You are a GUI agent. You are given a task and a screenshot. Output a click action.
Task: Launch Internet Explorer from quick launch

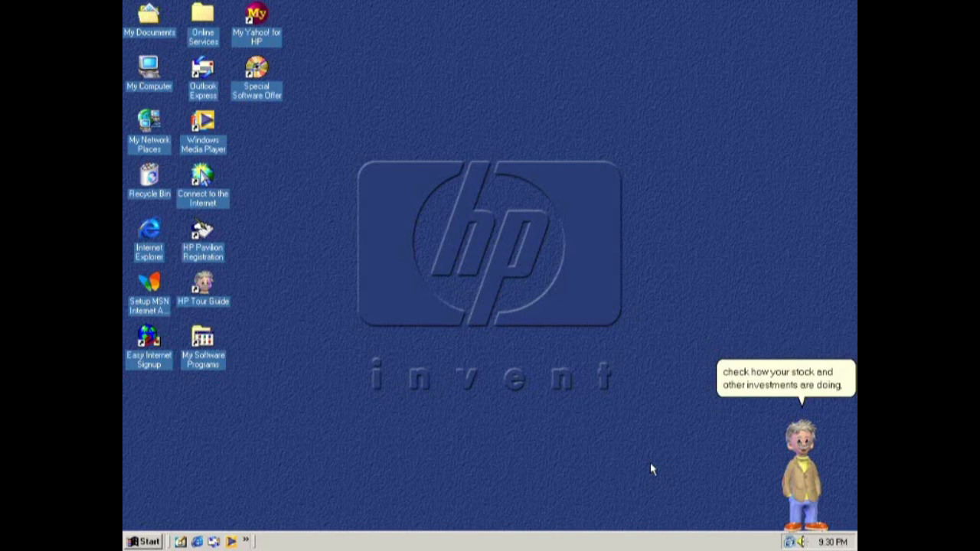[x=198, y=542]
